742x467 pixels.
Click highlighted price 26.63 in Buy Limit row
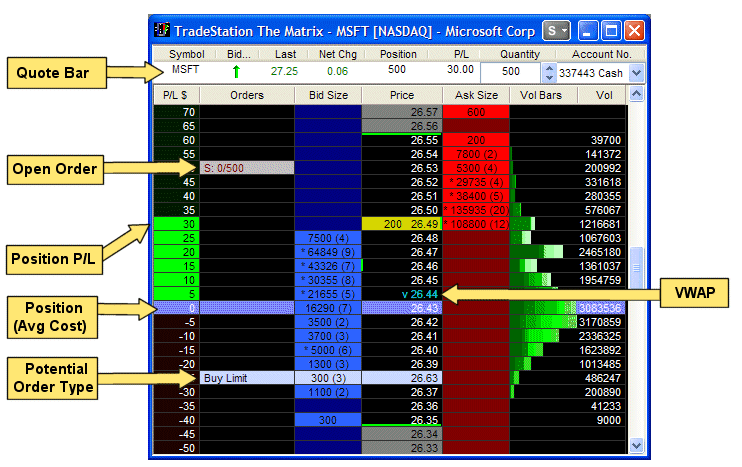click(402, 378)
